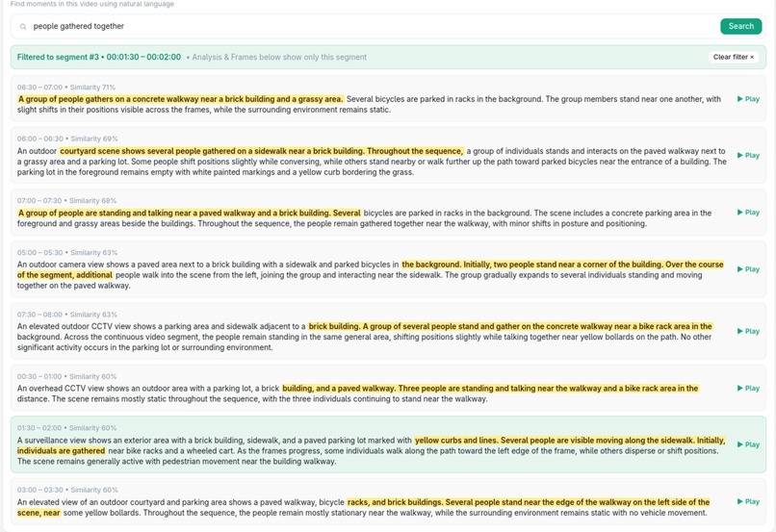Click the green Search button
This screenshot has width=776, height=532.
pyautogui.click(x=740, y=26)
